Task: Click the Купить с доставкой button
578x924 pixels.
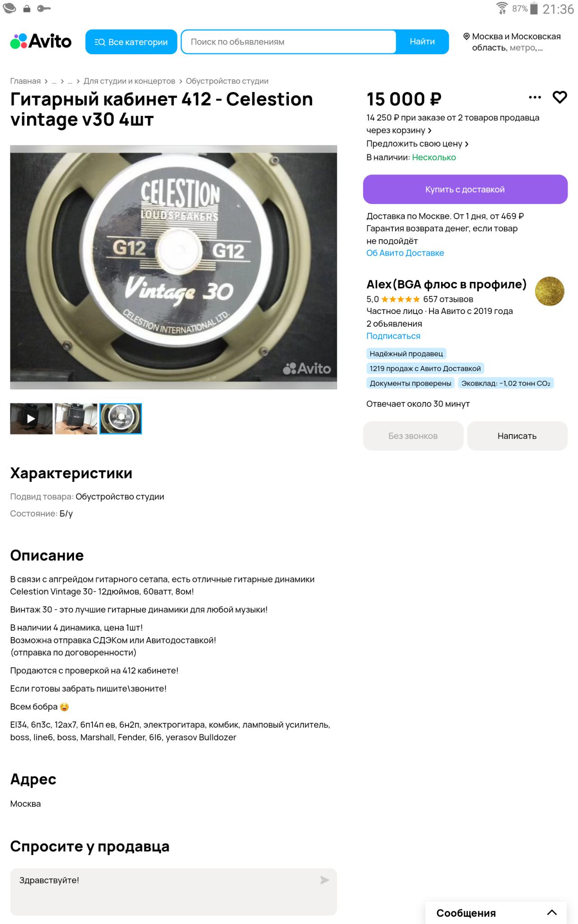Action: coord(465,189)
